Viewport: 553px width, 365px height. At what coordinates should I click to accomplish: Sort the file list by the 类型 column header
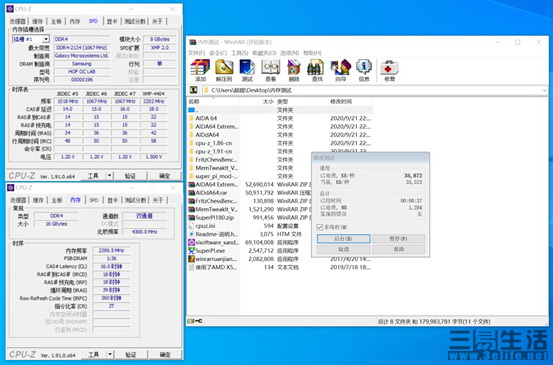pyautogui.click(x=302, y=102)
